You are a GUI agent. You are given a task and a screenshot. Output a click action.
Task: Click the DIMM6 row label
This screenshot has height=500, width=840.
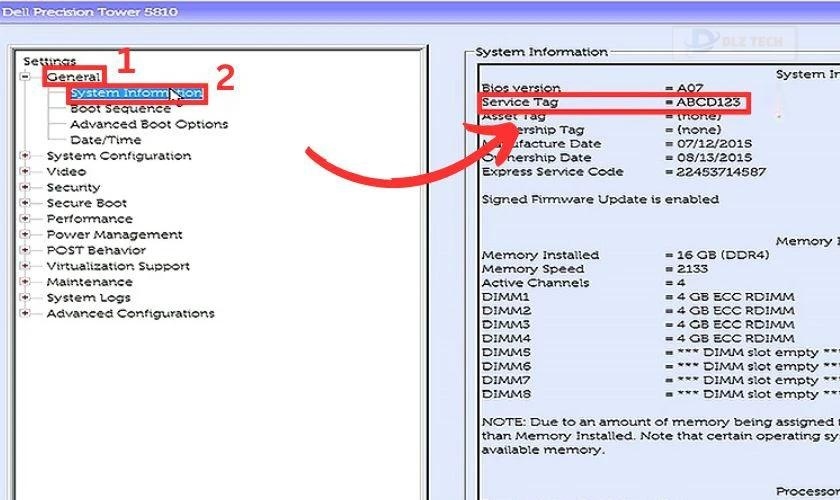pyautogui.click(x=506, y=367)
